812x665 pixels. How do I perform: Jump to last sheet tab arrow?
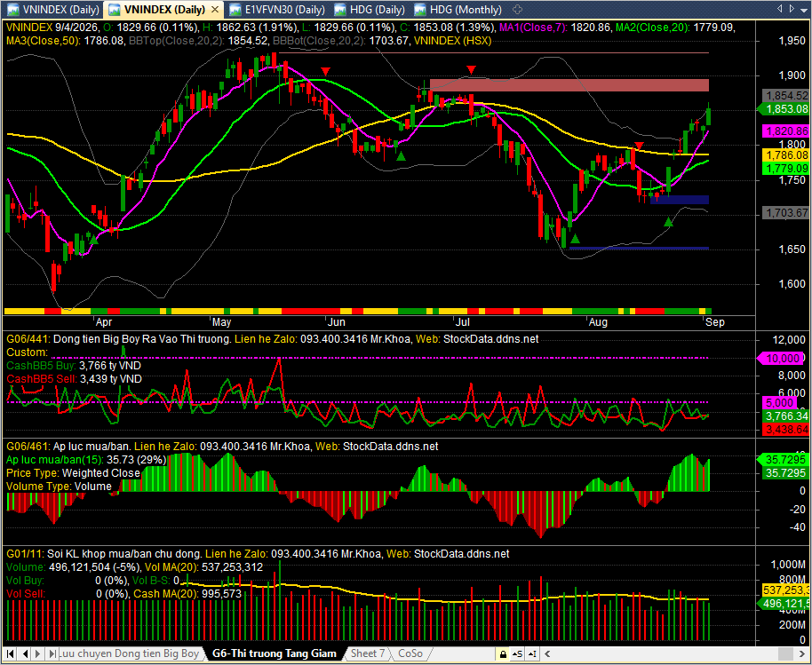click(52, 653)
